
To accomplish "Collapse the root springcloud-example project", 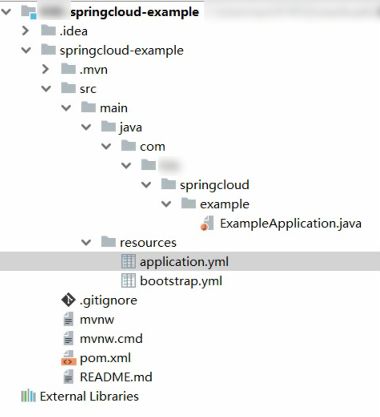I will pyautogui.click(x=6, y=12).
